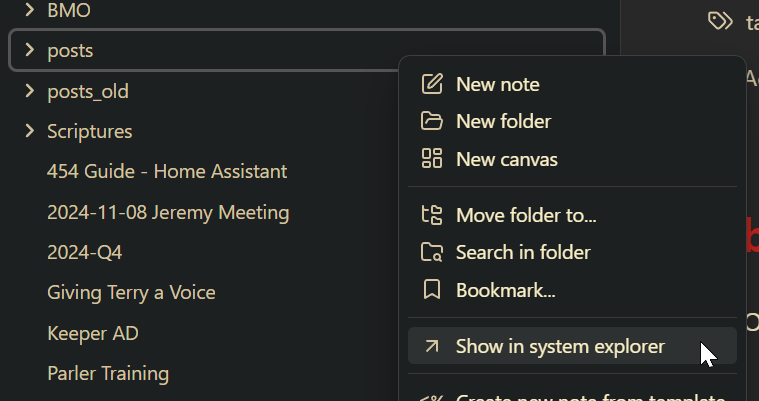This screenshot has width=759, height=401.
Task: Click the tags icon in the note pane
Action: click(x=718, y=21)
